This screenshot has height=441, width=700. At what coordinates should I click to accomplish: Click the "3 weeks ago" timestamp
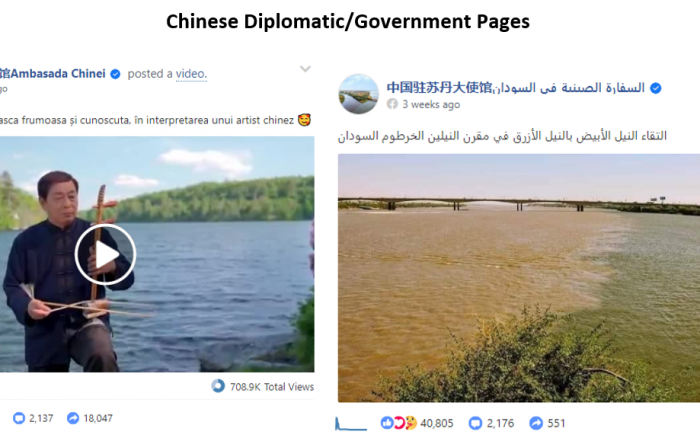(431, 104)
